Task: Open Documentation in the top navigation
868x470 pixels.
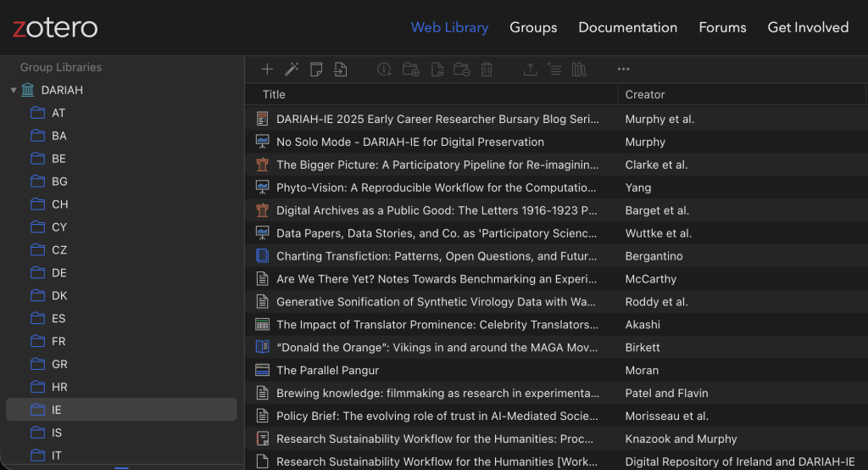Action: [628, 27]
